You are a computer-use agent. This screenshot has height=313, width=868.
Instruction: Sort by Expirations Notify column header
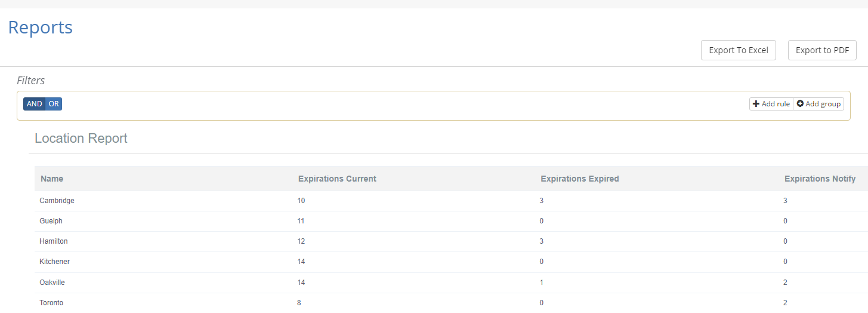pyautogui.click(x=820, y=179)
